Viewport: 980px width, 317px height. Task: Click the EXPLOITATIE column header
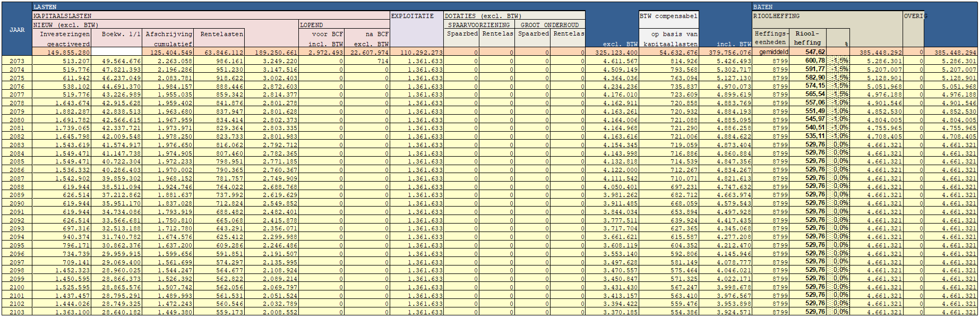[x=412, y=16]
